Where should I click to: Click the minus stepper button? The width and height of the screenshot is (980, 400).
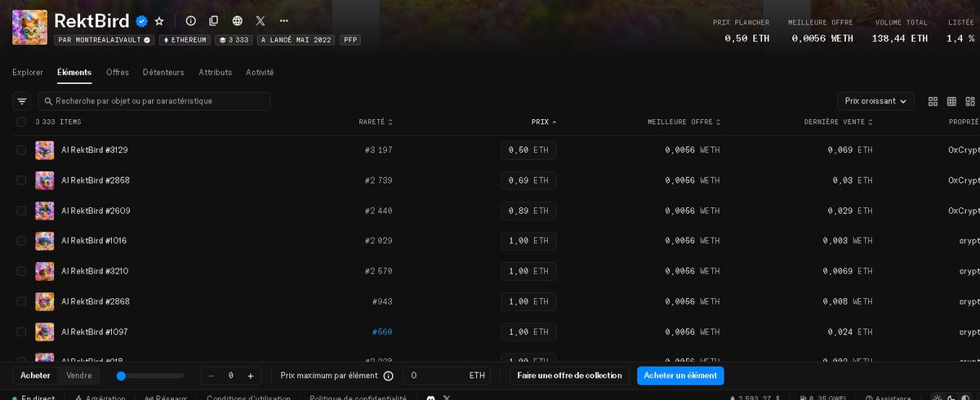click(212, 376)
